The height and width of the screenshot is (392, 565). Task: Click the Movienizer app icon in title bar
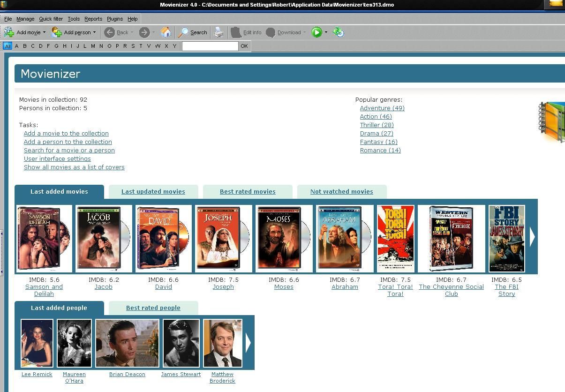(4, 5)
